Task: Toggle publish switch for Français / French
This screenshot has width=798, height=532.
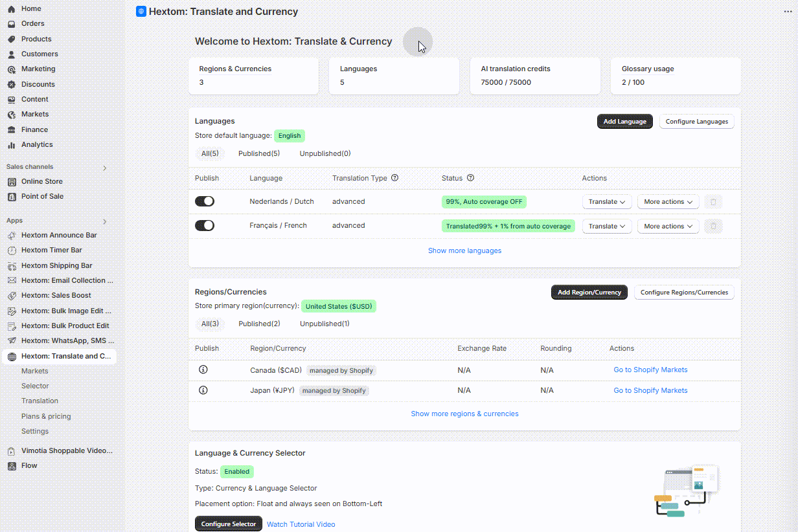Action: pyautogui.click(x=205, y=225)
